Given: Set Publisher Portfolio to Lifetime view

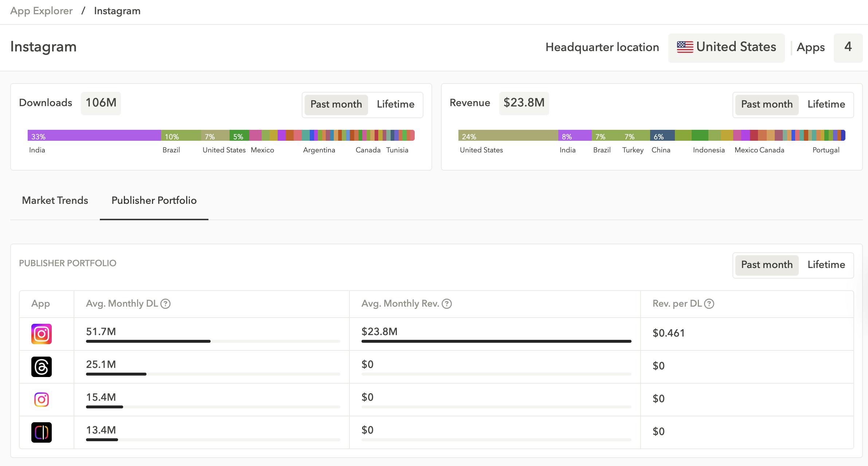Looking at the screenshot, I should (826, 265).
